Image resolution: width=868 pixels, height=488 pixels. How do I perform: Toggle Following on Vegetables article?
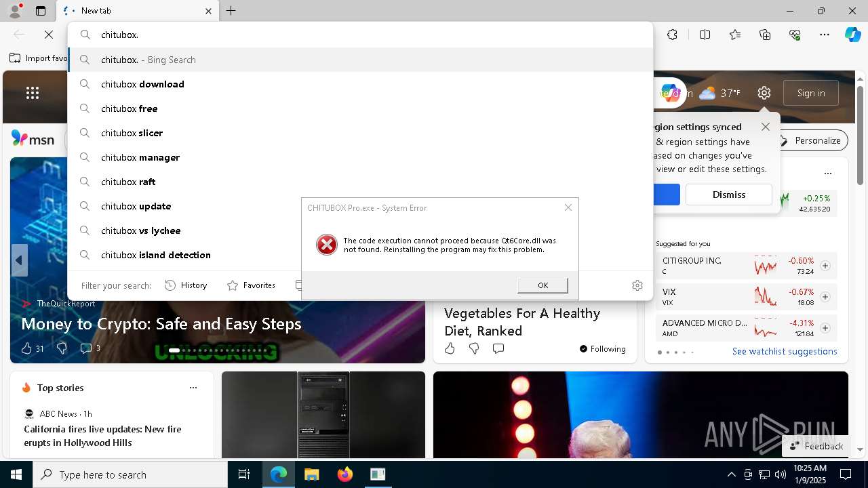pyautogui.click(x=602, y=349)
